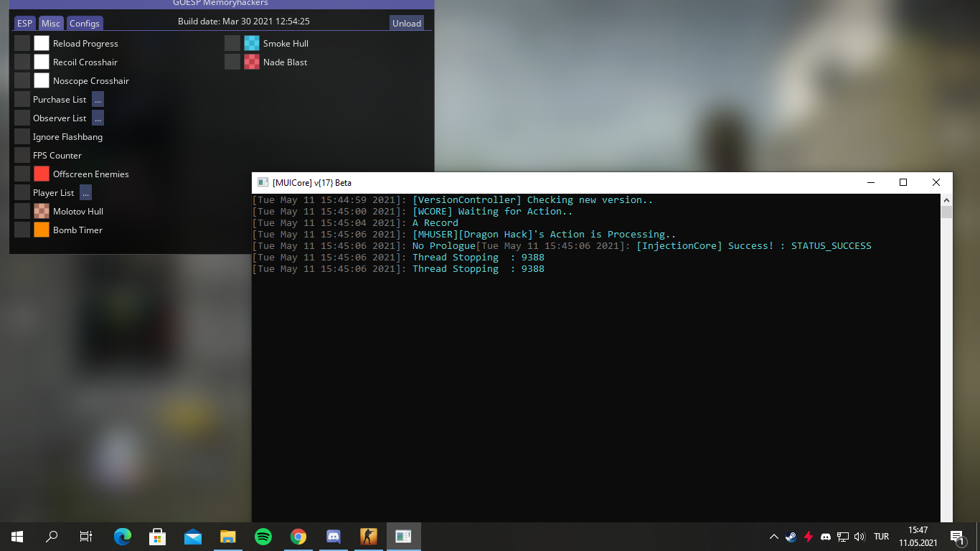Open File Explorer from the taskbar
Image resolution: width=980 pixels, height=551 pixels.
coord(228,537)
